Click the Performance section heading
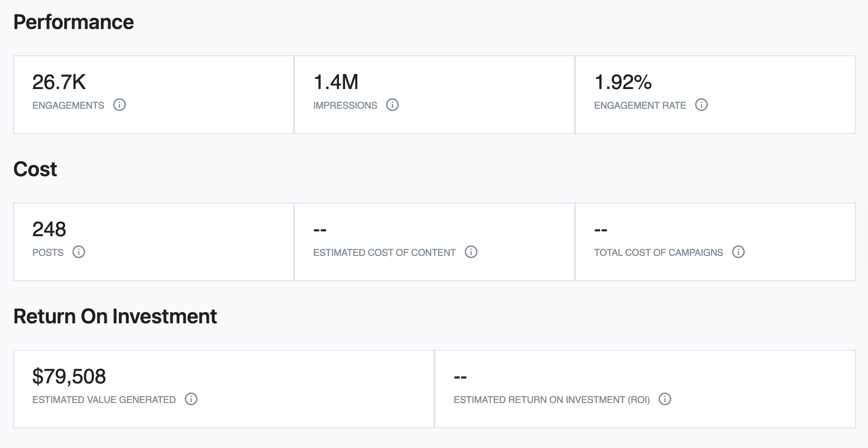868x448 pixels. (74, 22)
